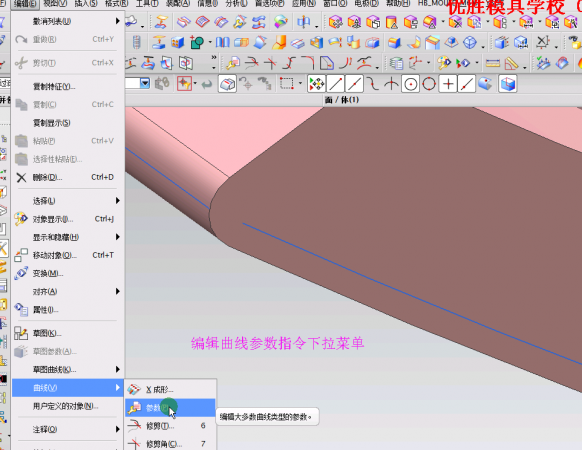Image resolution: width=582 pixels, height=450 pixels.
Task: Click the rainbow face analysis icon
Action: [281, 22]
